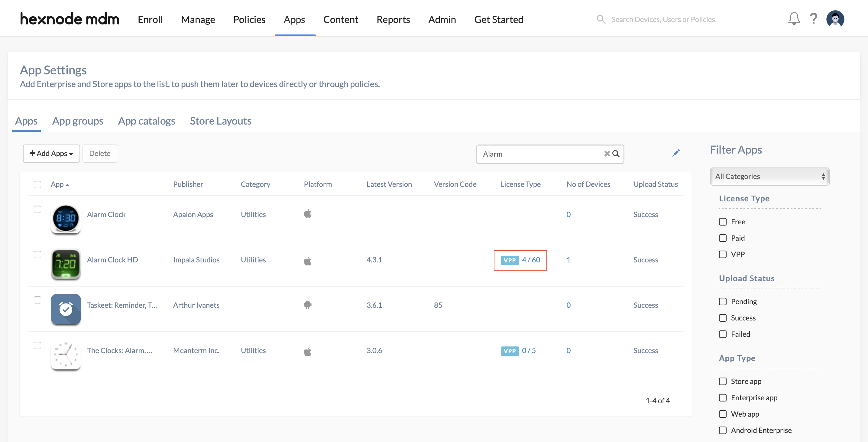The image size is (868, 442).
Task: Open the notifications bell
Action: (794, 19)
